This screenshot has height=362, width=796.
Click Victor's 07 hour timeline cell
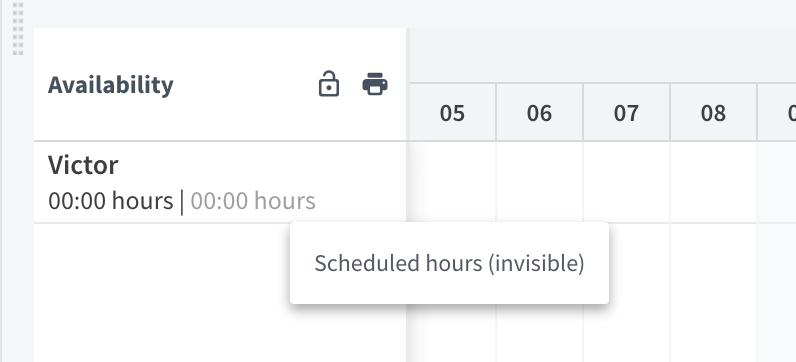pos(626,182)
